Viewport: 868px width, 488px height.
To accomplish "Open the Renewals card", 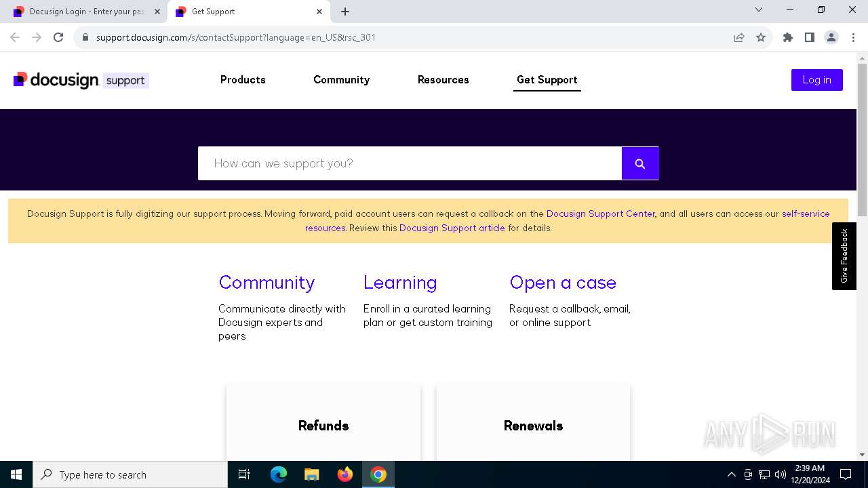I will 533,423.
